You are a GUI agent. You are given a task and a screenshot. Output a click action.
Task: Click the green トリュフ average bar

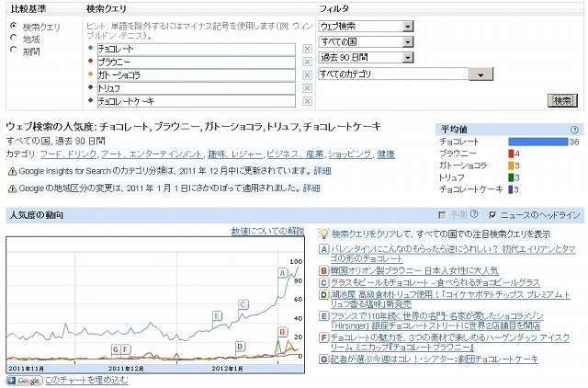(511, 177)
